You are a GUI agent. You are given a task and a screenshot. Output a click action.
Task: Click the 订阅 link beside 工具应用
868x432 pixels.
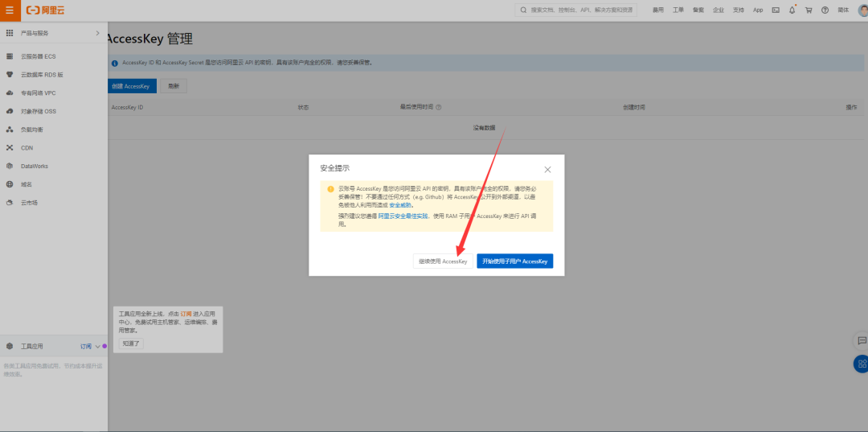click(86, 346)
